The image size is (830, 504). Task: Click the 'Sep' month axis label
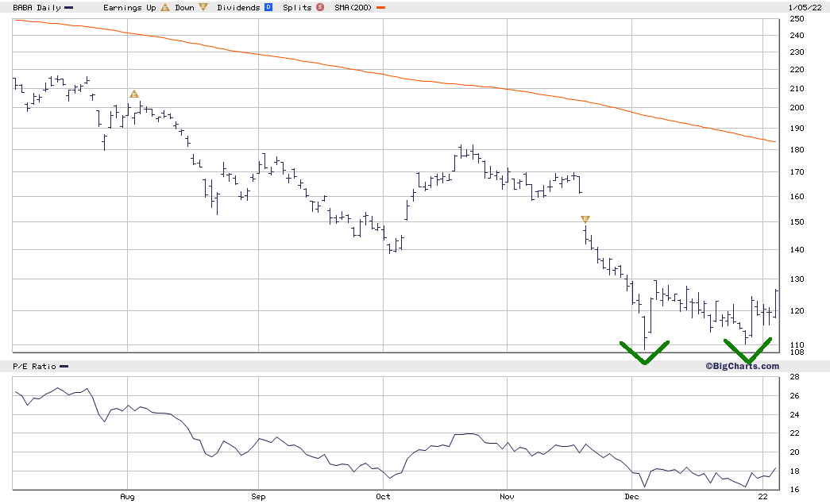(x=258, y=497)
